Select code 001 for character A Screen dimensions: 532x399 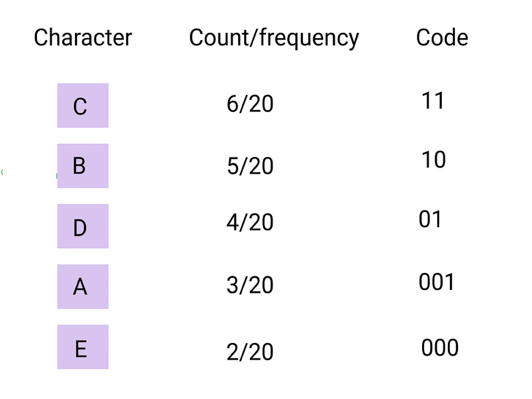[436, 282]
